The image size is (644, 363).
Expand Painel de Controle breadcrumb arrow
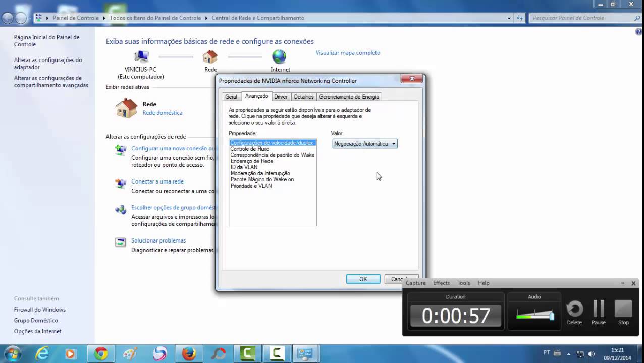pos(104,18)
